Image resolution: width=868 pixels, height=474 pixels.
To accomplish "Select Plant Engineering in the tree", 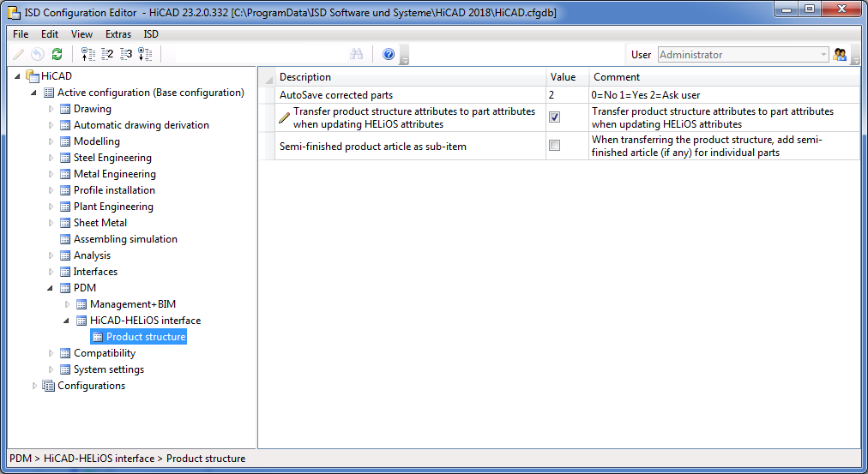I will [113, 207].
